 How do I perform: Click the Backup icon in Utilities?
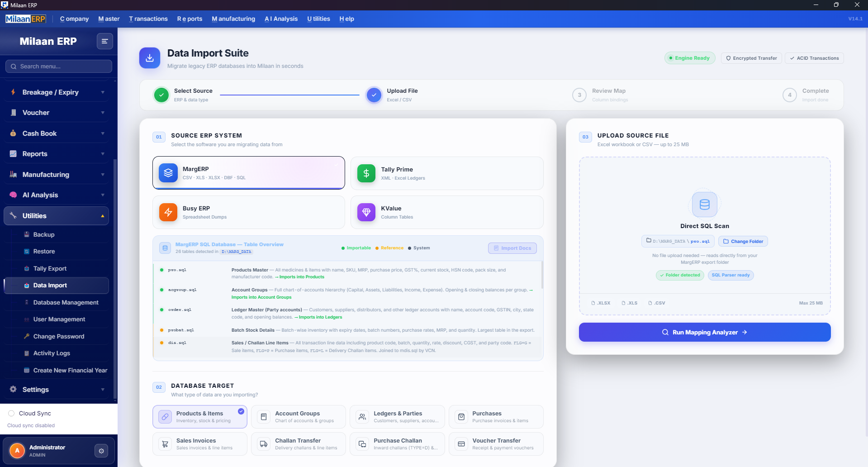27,234
